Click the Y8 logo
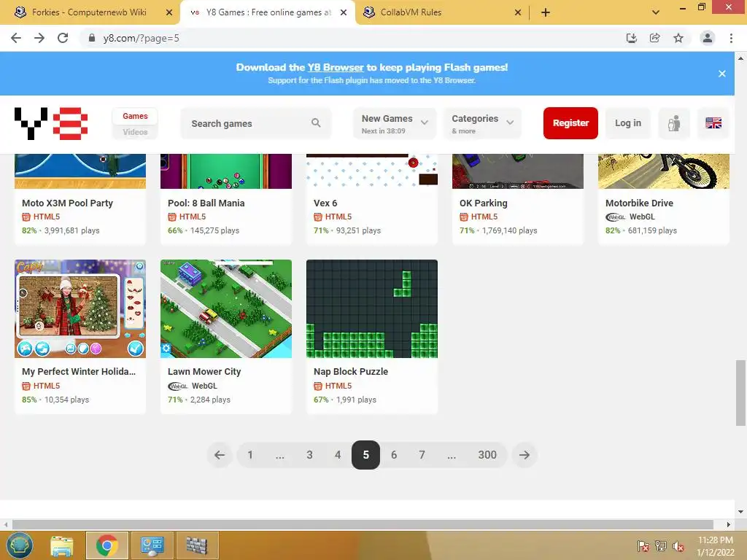The width and height of the screenshot is (747, 560). pyautogui.click(x=51, y=123)
